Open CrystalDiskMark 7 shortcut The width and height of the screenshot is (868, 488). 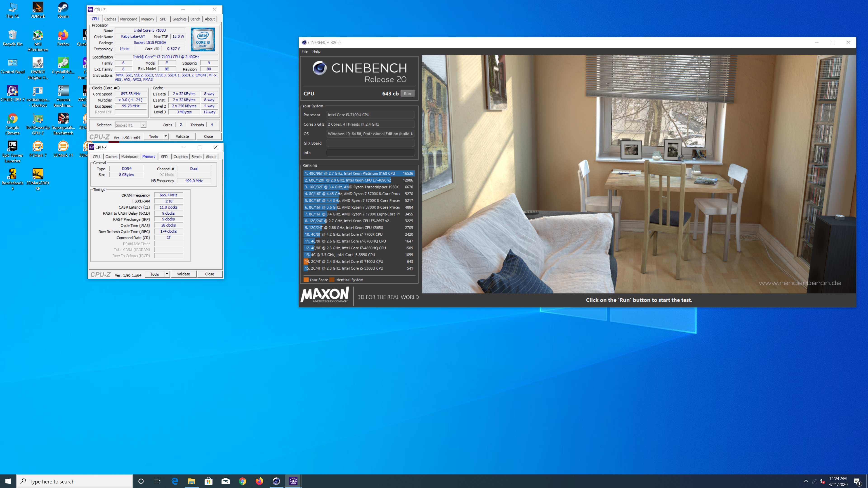tap(63, 68)
